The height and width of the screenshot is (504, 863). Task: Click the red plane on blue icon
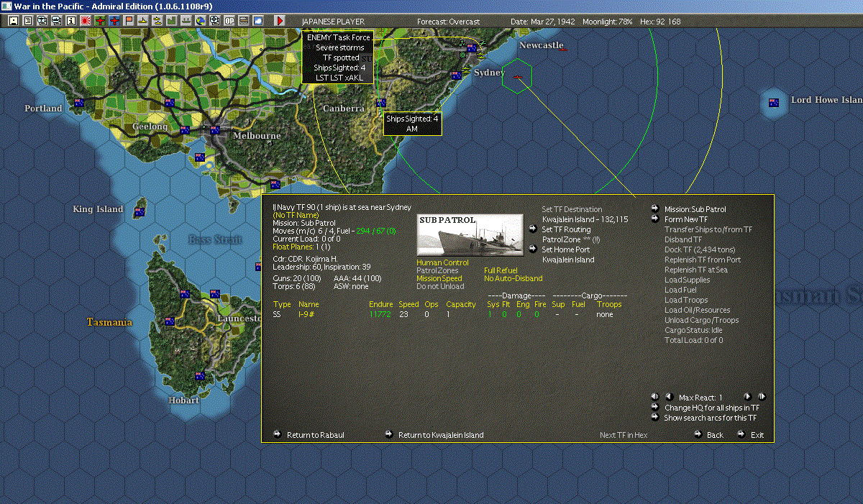click(114, 21)
